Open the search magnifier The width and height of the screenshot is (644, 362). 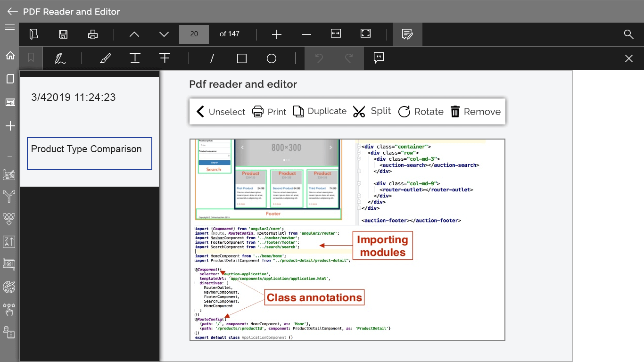click(x=628, y=34)
